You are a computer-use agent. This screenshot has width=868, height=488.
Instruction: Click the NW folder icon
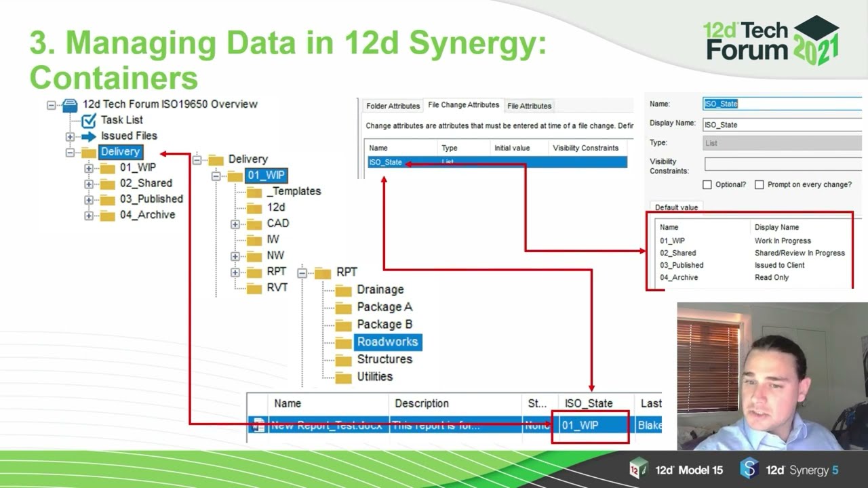coord(254,256)
